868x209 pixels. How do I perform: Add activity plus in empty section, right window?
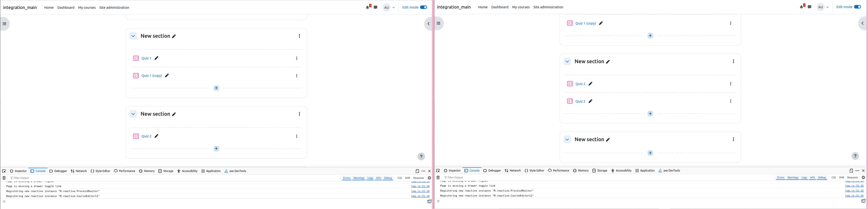point(650,153)
